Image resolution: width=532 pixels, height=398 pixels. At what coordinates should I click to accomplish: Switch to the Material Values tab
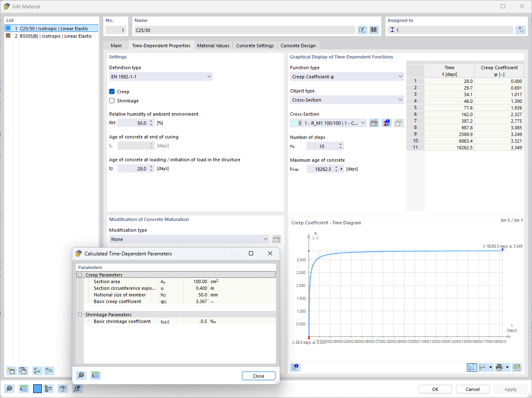[x=213, y=46]
